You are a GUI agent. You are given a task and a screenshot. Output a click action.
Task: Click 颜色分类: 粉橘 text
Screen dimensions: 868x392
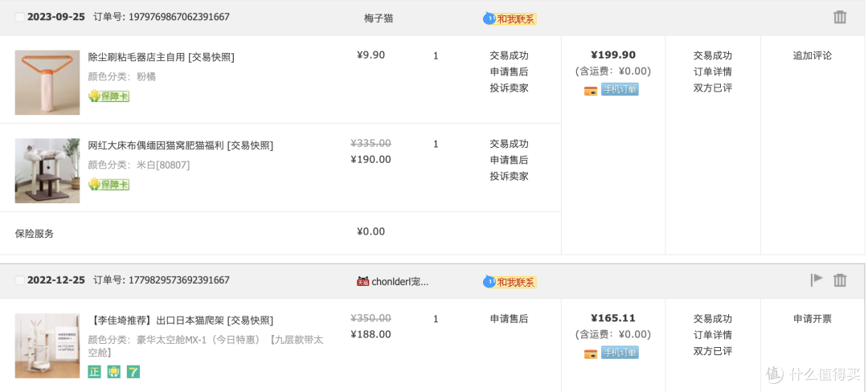122,77
